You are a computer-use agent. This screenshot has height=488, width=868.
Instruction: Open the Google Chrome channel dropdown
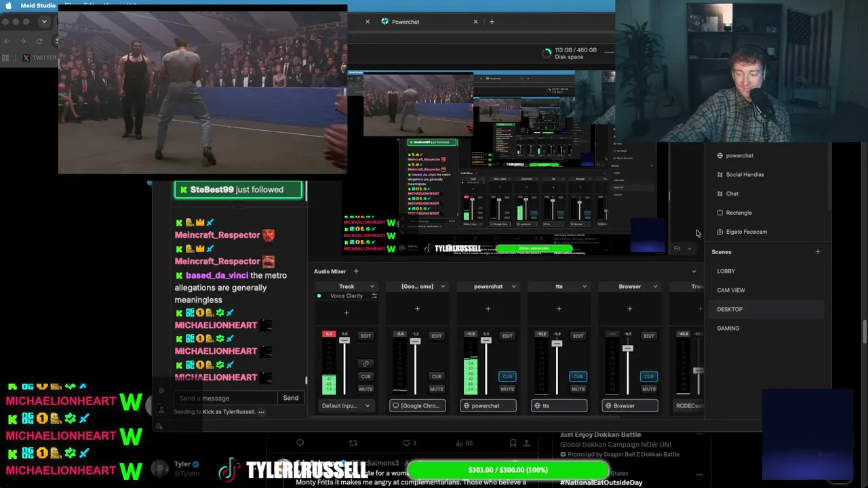tap(443, 287)
